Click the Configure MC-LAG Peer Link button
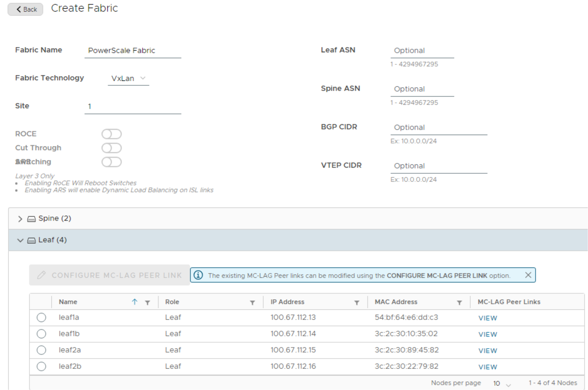Image resolution: width=588 pixels, height=390 pixels. [x=110, y=275]
